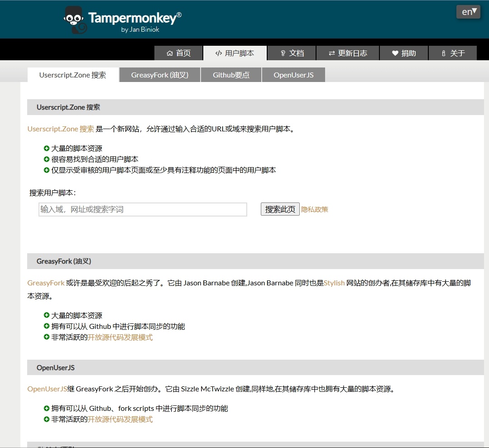Image resolution: width=489 pixels, height=448 pixels.
Task: Open the Stylish link
Action: [x=334, y=283]
